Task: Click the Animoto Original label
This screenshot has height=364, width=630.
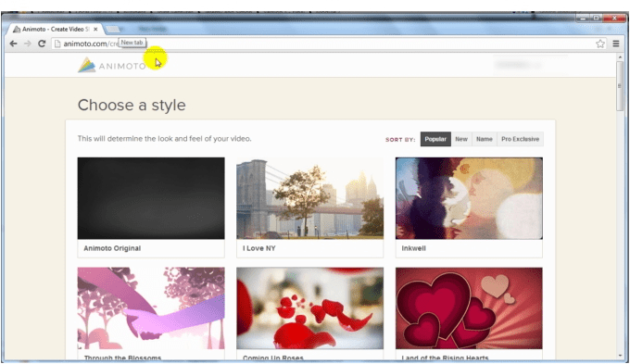Action: pyautogui.click(x=112, y=248)
